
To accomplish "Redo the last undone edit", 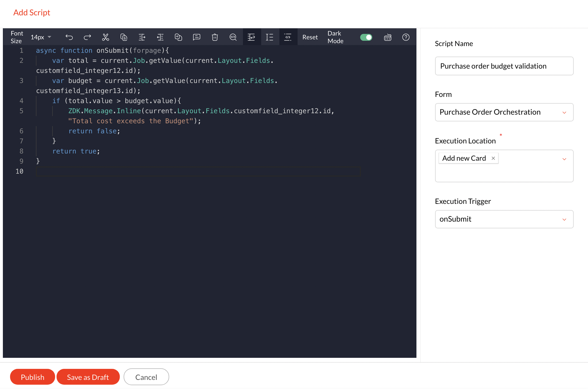I will 87,37.
